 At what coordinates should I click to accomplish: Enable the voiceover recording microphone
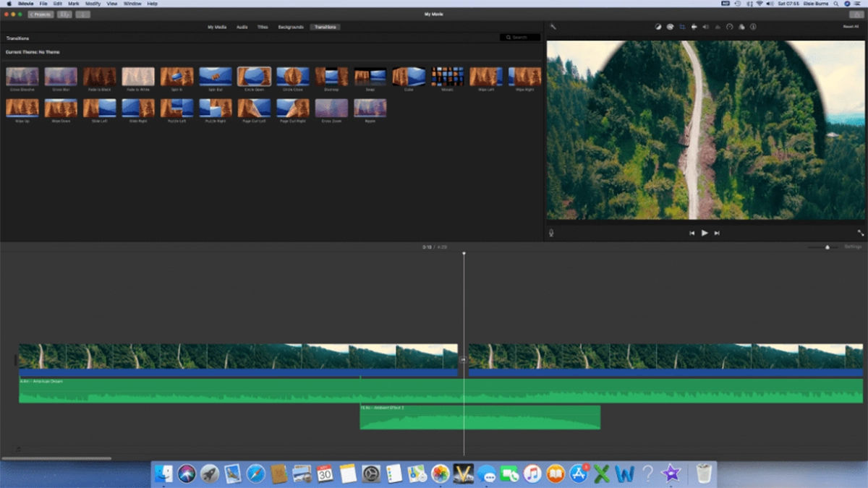point(551,233)
